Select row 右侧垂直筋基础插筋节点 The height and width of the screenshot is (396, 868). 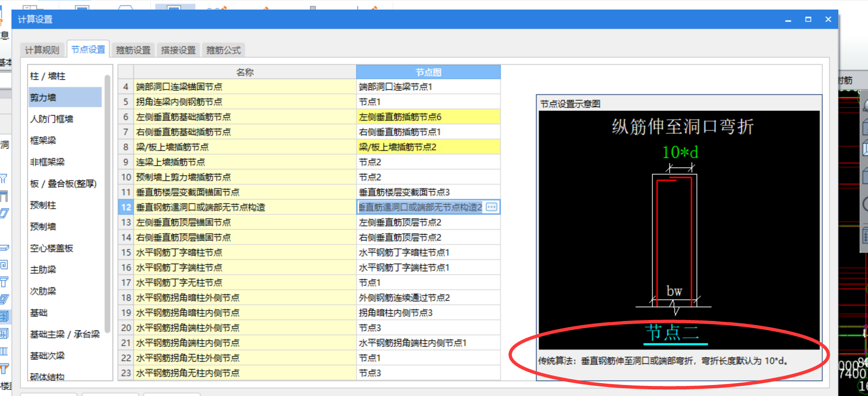(x=245, y=132)
